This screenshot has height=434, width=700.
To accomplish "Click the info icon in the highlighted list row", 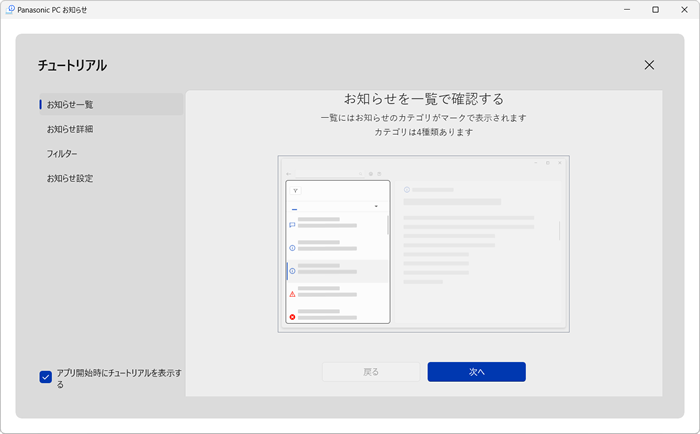I will 292,271.
